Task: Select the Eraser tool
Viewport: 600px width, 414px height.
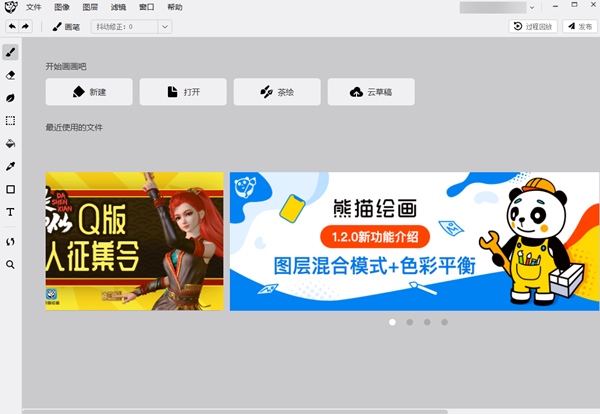Action: [10, 75]
